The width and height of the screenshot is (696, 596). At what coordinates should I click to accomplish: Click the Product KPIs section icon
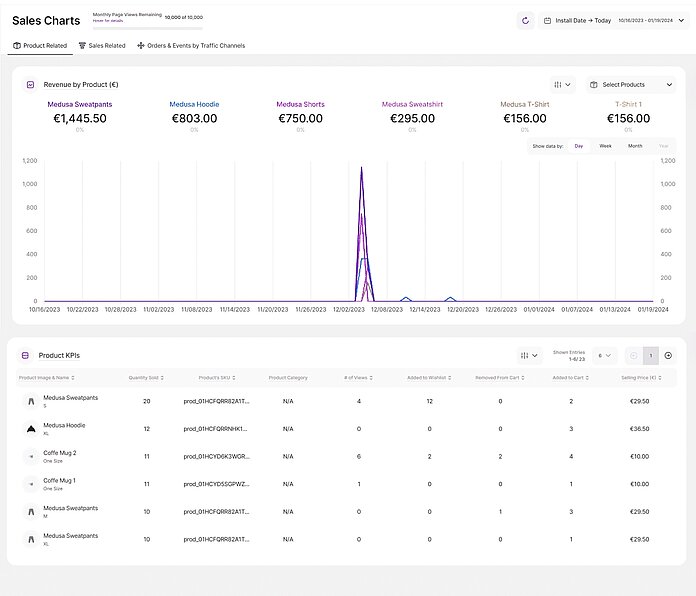pyautogui.click(x=26, y=355)
